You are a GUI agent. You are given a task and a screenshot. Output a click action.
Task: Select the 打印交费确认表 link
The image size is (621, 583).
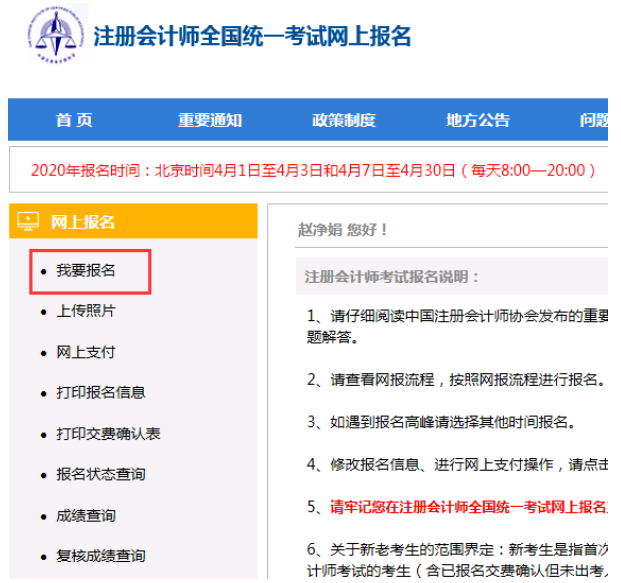(x=108, y=433)
